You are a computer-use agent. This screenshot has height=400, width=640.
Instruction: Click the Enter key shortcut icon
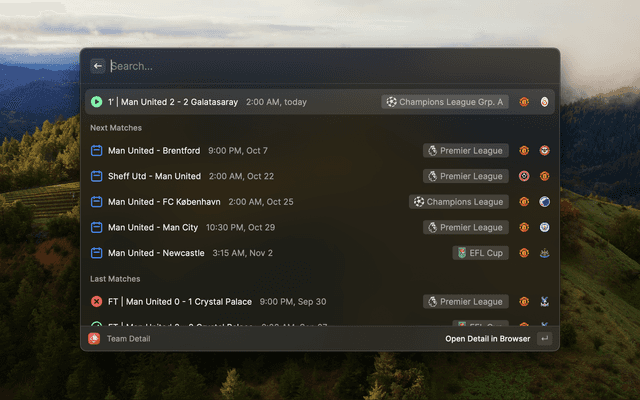[544, 338]
